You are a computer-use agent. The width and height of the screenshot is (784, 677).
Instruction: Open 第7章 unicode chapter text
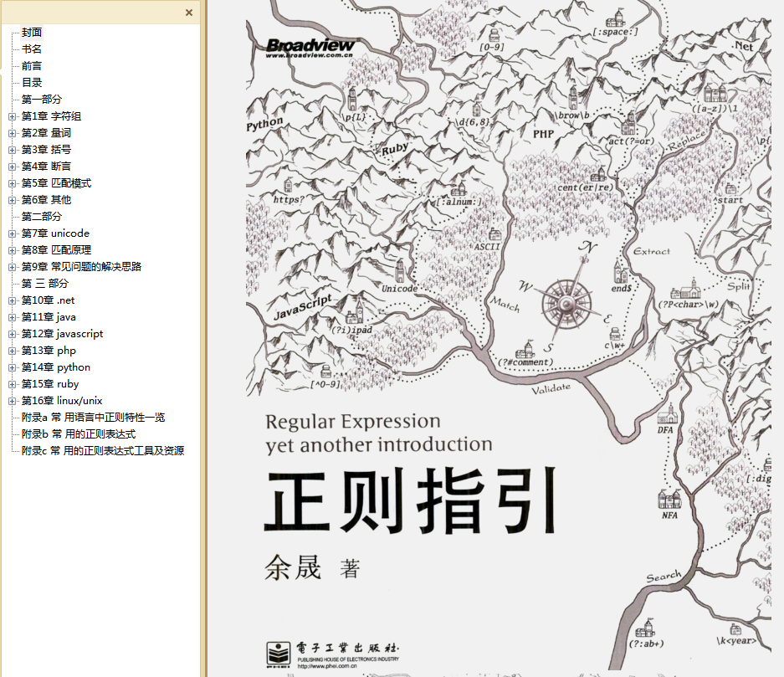(x=55, y=233)
